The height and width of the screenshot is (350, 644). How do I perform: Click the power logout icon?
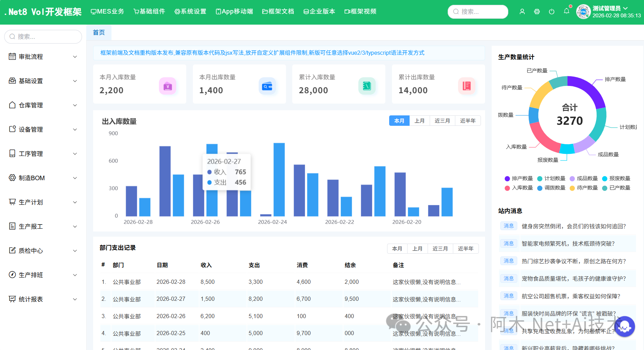click(552, 11)
